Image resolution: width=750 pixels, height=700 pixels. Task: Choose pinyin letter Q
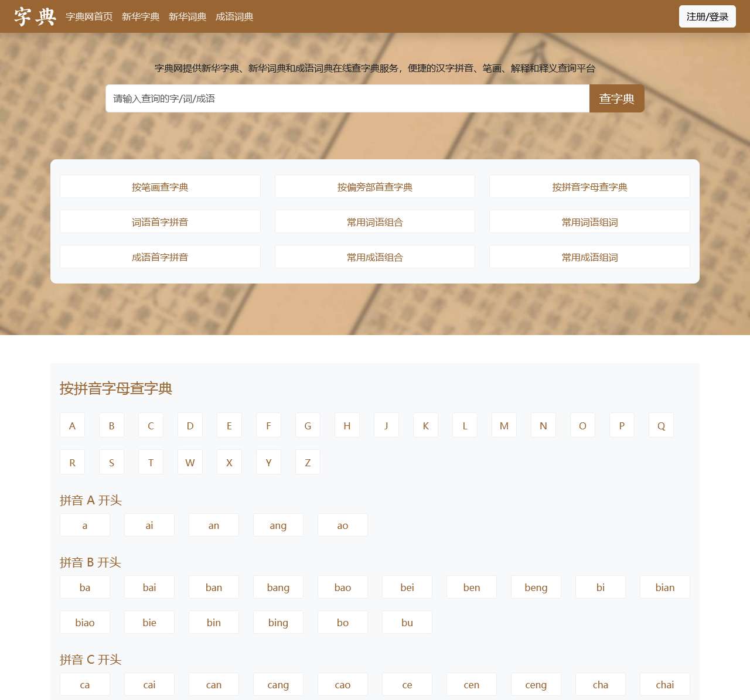[661, 426]
